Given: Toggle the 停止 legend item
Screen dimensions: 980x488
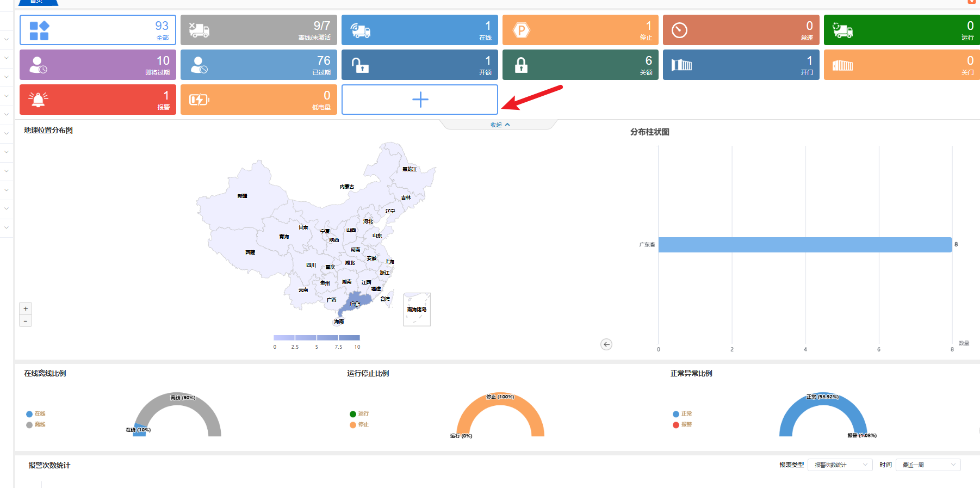Looking at the screenshot, I should (x=359, y=425).
